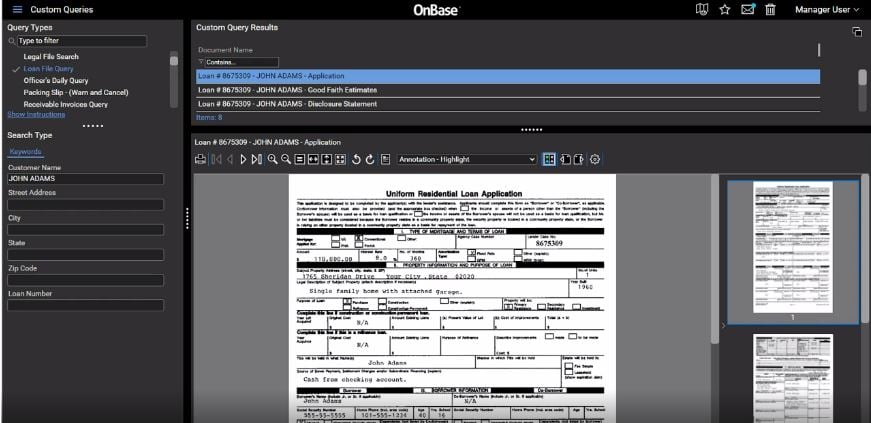
Task: Fit document in window
Action: tap(341, 160)
